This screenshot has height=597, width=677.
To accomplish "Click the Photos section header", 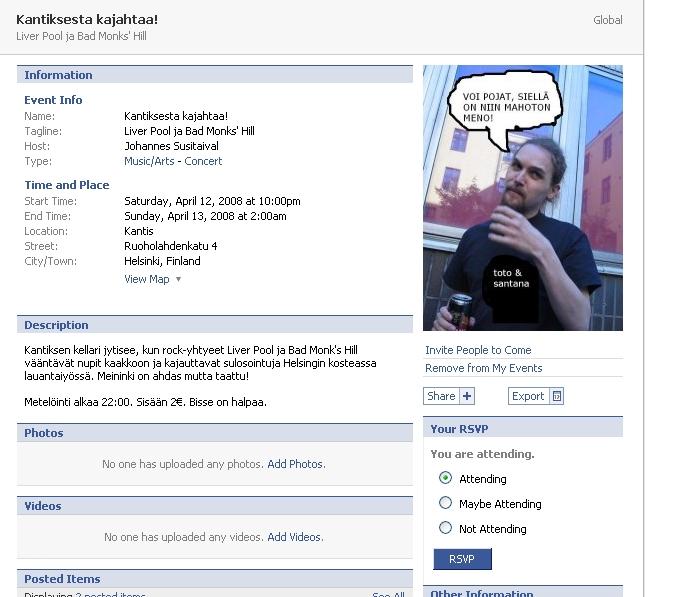I will [x=215, y=433].
